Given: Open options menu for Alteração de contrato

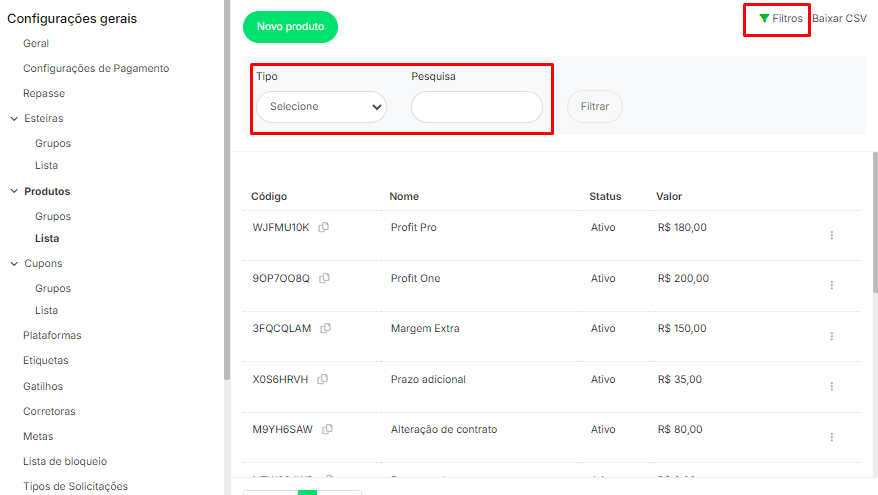Looking at the screenshot, I should [x=831, y=437].
